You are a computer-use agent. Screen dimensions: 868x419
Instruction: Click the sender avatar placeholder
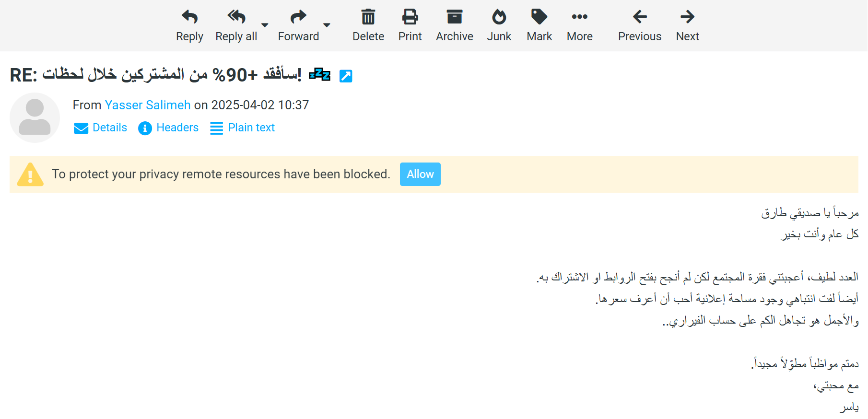[35, 117]
